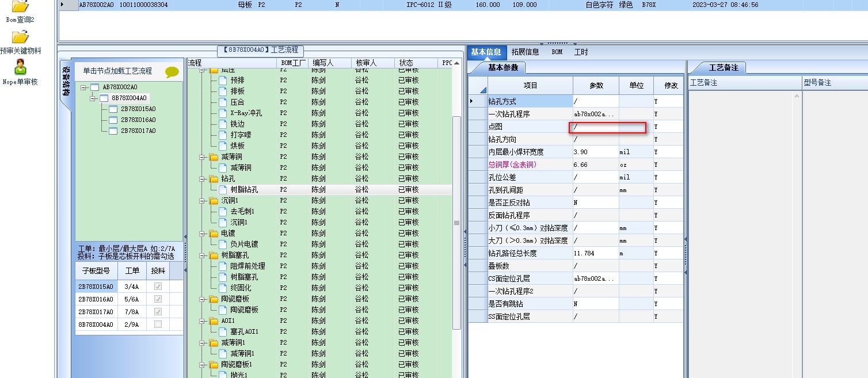The width and height of the screenshot is (868, 378).
Task: Click the 铣边 document icon
Action: (222, 124)
